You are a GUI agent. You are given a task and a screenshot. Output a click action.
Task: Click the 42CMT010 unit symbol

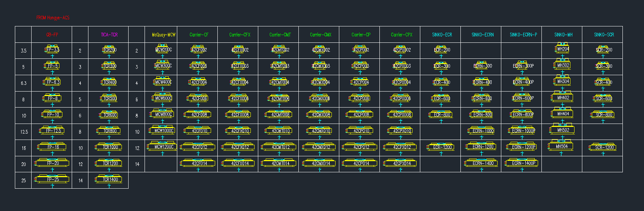pos(280,131)
